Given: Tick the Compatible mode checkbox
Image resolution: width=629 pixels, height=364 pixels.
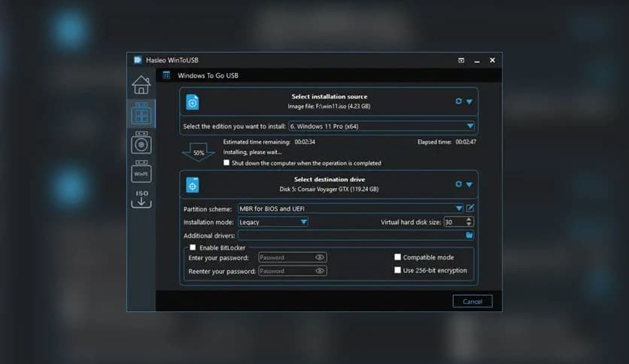Looking at the screenshot, I should [x=397, y=257].
